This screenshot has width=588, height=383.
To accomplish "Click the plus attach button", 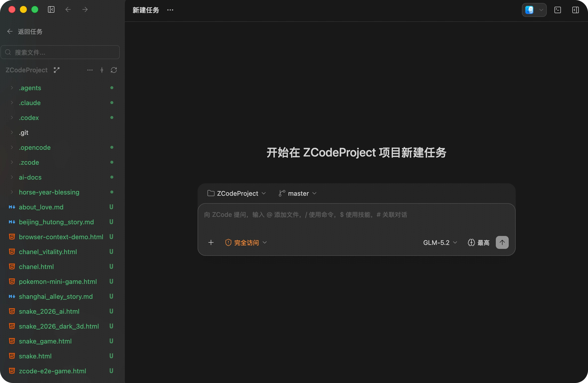I will pyautogui.click(x=211, y=242).
